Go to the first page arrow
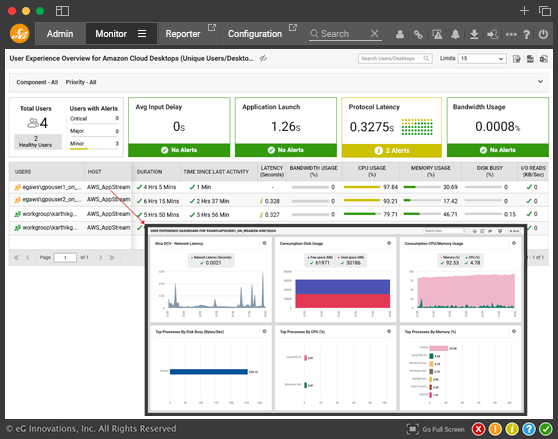 [16, 258]
